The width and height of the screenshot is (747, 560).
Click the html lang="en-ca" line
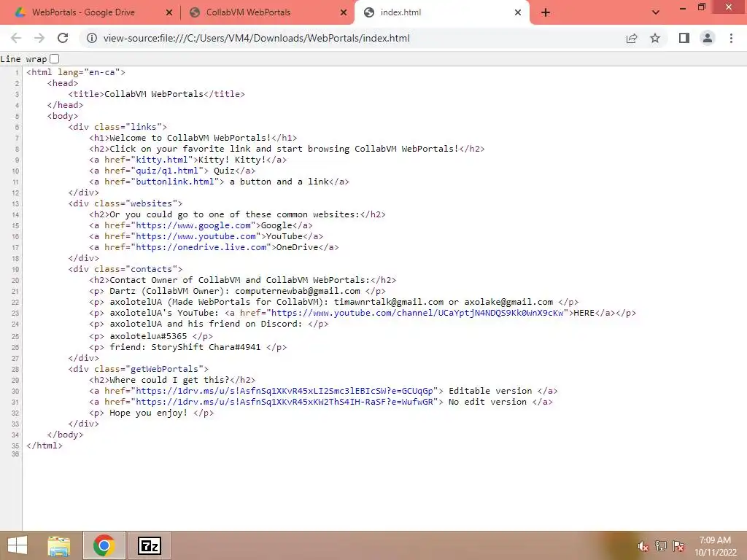pyautogui.click(x=76, y=72)
